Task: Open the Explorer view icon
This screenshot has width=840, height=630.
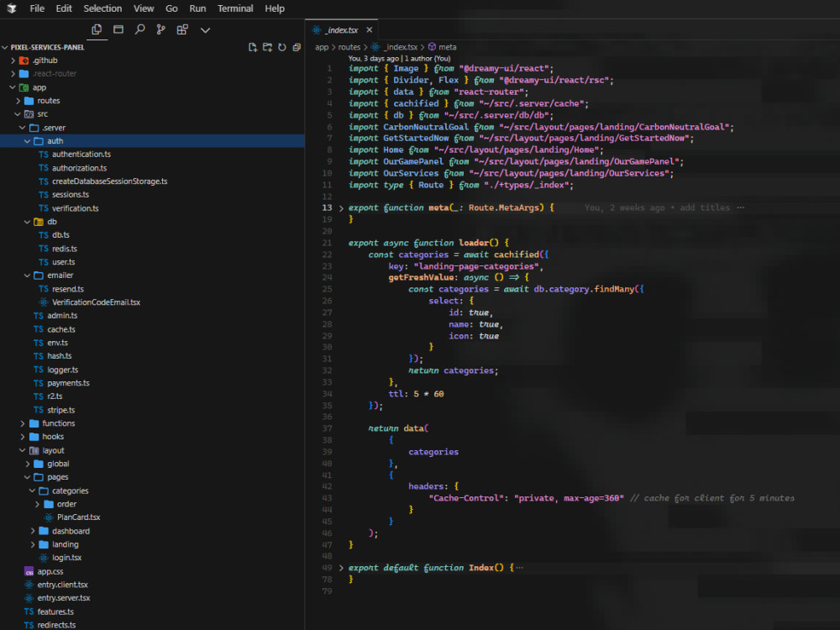Action: coord(97,29)
